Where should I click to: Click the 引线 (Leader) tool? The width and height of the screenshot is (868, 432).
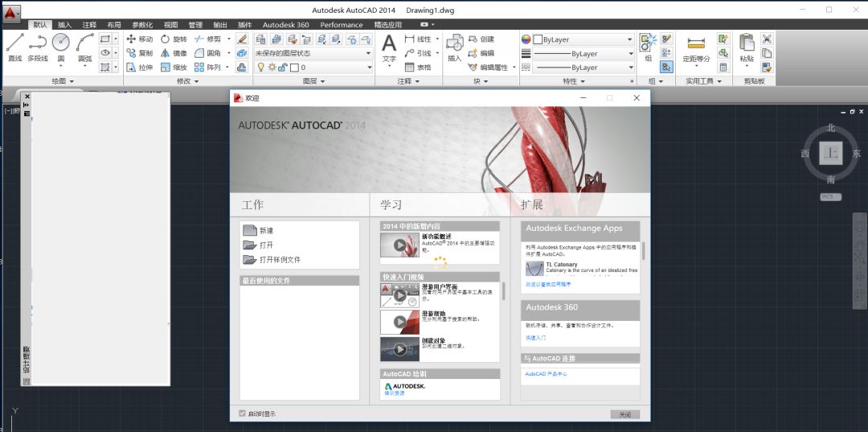(419, 53)
